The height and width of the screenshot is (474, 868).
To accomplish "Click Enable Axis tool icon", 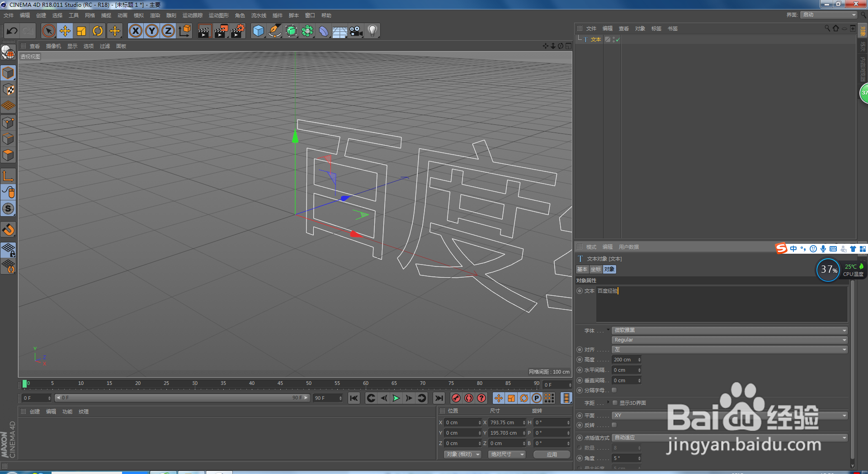I will click(x=9, y=176).
